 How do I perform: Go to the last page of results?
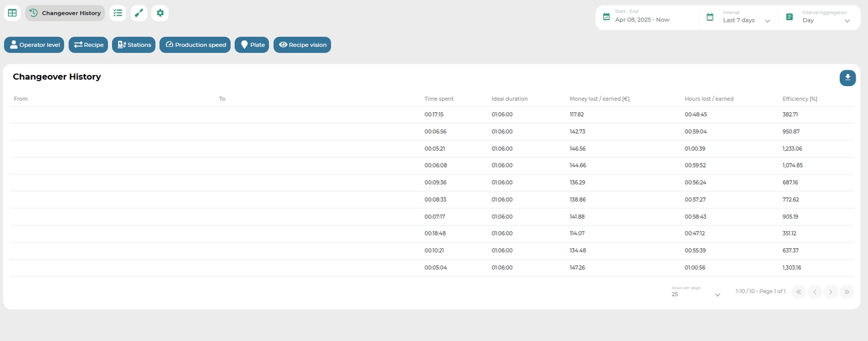(x=847, y=291)
